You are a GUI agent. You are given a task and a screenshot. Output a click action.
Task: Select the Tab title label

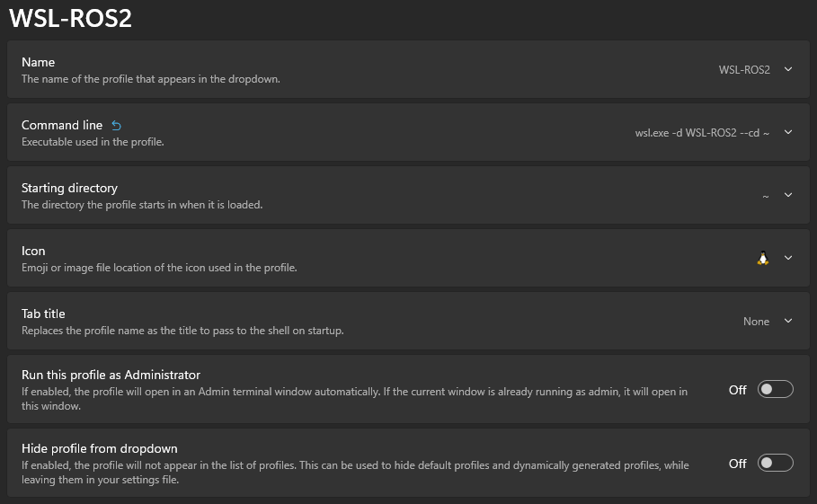coord(43,314)
